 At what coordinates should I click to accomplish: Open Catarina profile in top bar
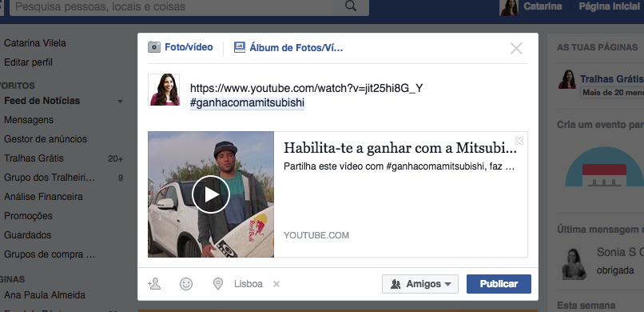coord(543,6)
